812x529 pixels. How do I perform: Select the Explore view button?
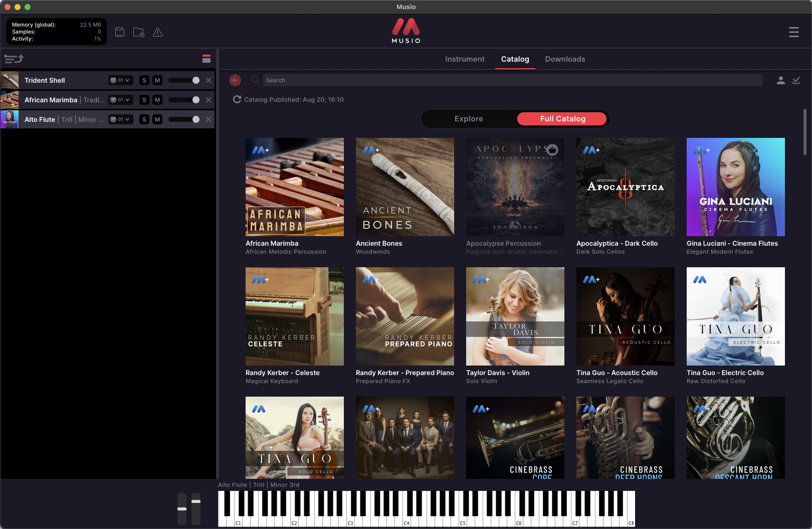click(x=469, y=119)
